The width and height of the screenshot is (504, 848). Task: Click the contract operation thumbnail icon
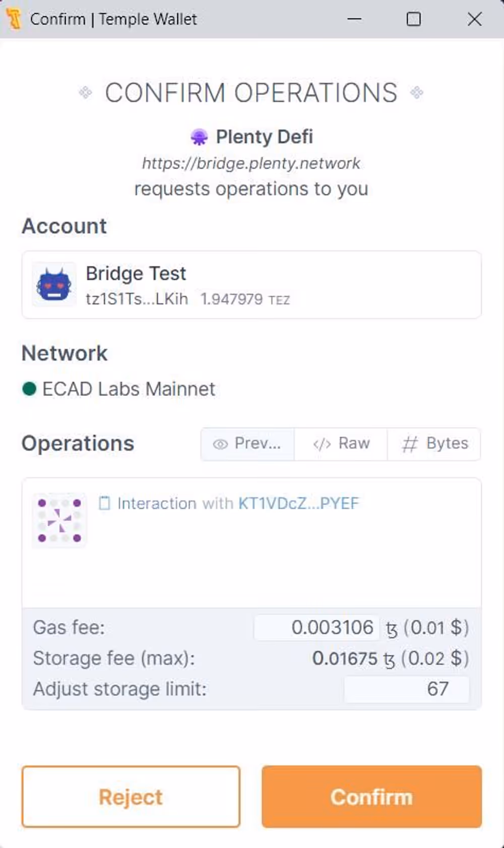[x=59, y=520]
